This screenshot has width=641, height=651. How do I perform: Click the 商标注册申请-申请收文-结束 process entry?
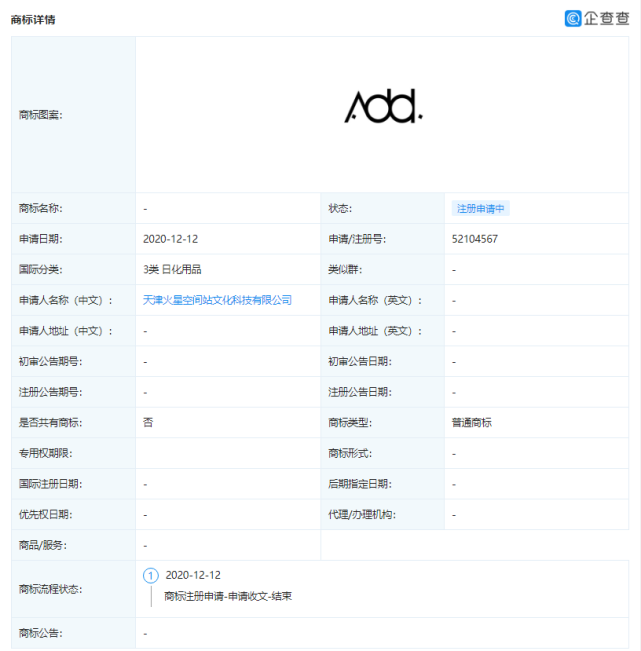coord(228,596)
